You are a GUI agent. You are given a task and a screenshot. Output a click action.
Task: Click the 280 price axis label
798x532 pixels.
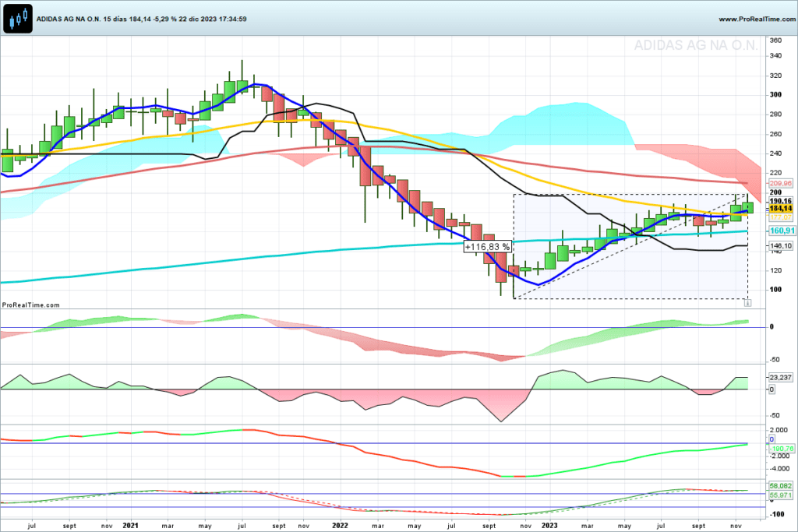click(x=775, y=115)
